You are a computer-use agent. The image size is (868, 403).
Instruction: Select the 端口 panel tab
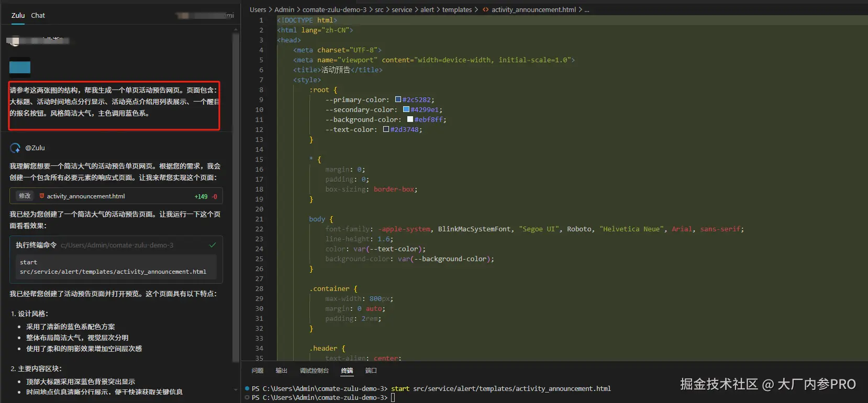point(371,371)
